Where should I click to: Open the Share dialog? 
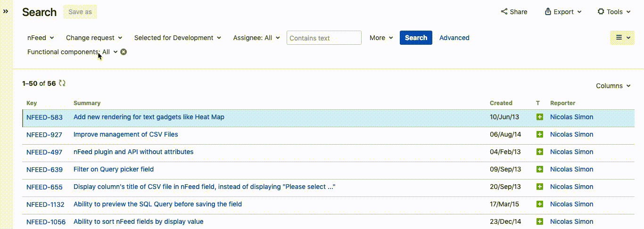514,12
